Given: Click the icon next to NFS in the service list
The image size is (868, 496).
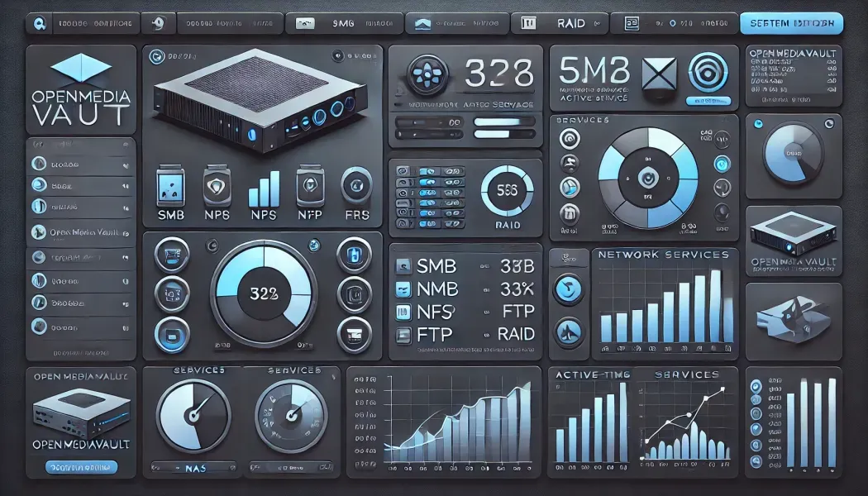Looking at the screenshot, I should click(403, 312).
